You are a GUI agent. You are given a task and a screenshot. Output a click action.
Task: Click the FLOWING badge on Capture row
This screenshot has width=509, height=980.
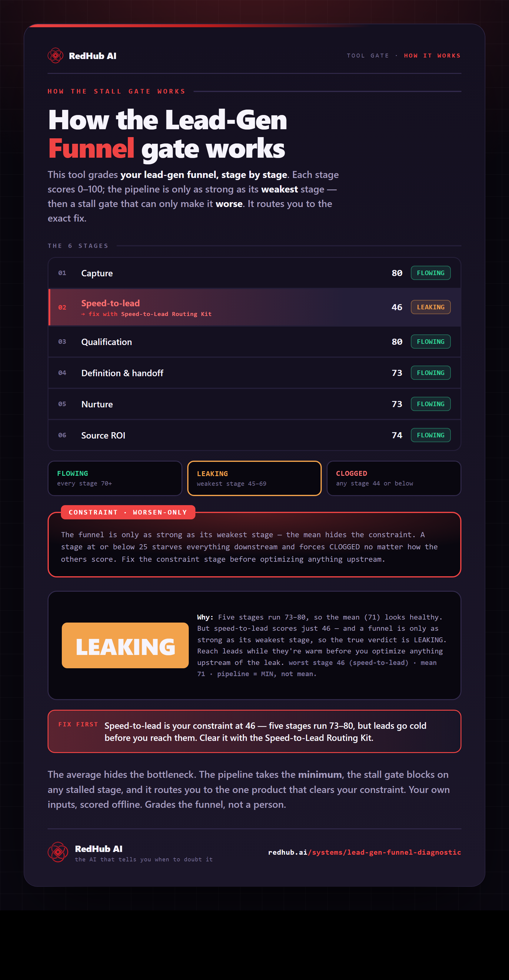click(431, 273)
